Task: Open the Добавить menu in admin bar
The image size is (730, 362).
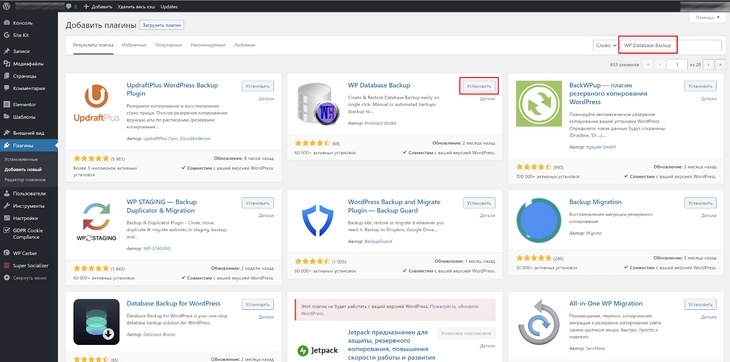Action: (98, 7)
